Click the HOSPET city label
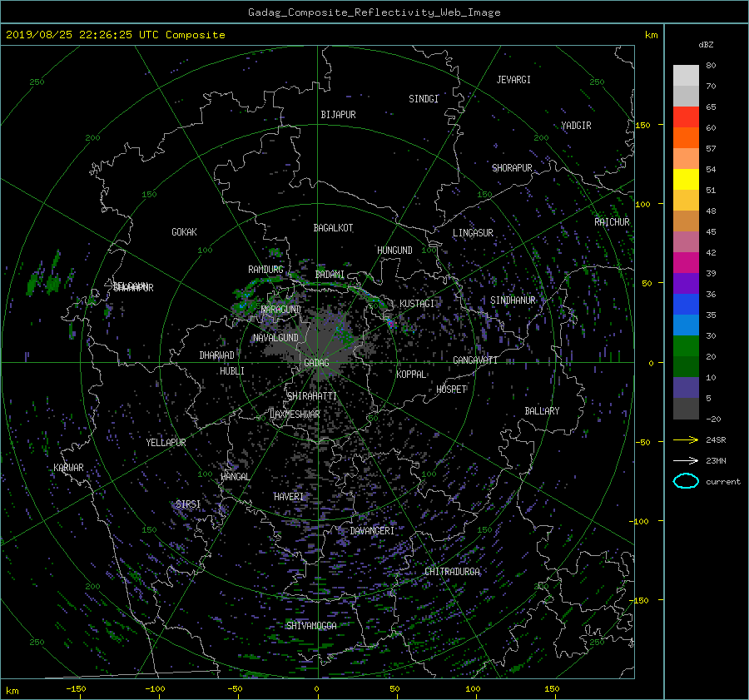 pyautogui.click(x=451, y=390)
